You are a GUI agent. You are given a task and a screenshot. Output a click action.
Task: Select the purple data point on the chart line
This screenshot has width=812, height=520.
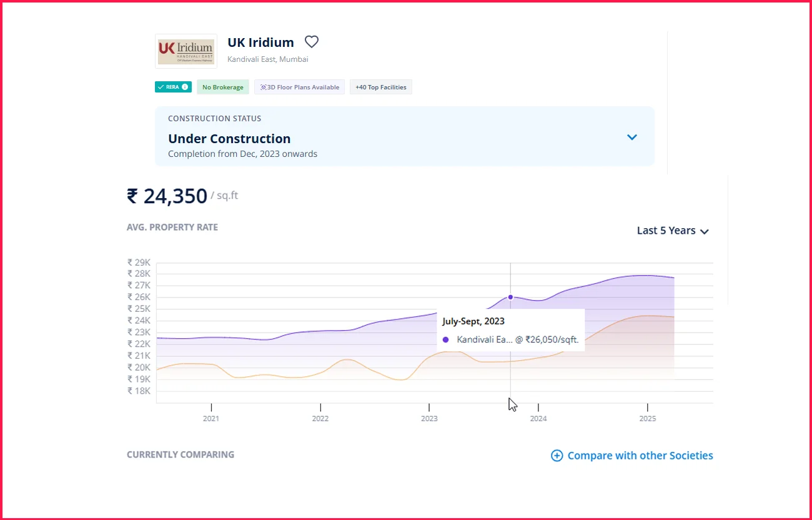tap(510, 297)
